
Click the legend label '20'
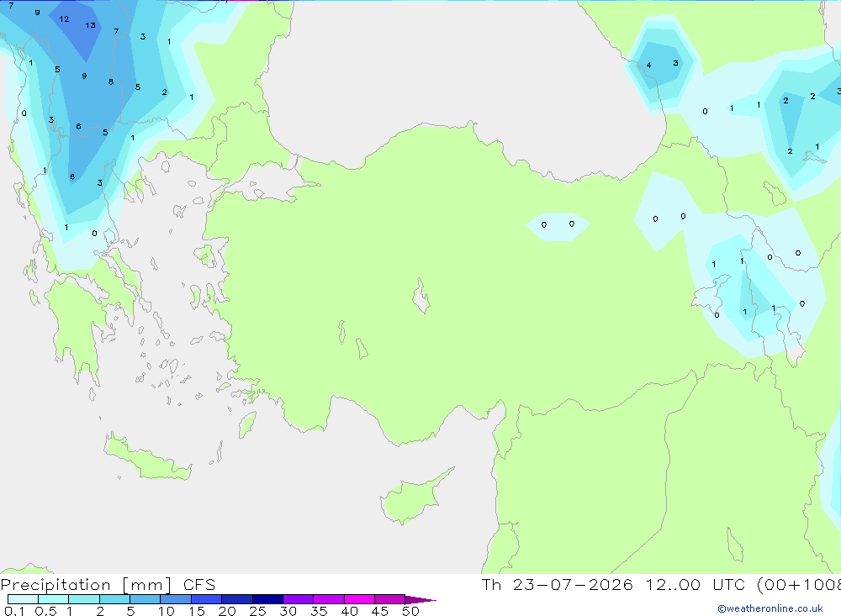pos(227,611)
